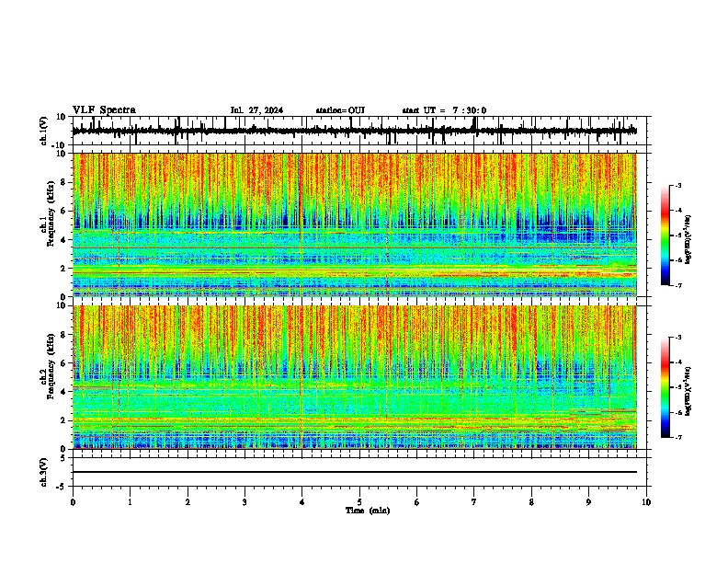Viewport: 728px width, 563px height.
Task: Click the 'station=OUJ' header label
Action: coord(340,110)
